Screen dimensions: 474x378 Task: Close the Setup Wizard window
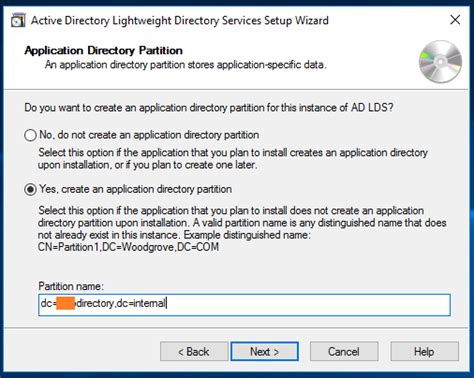point(455,20)
